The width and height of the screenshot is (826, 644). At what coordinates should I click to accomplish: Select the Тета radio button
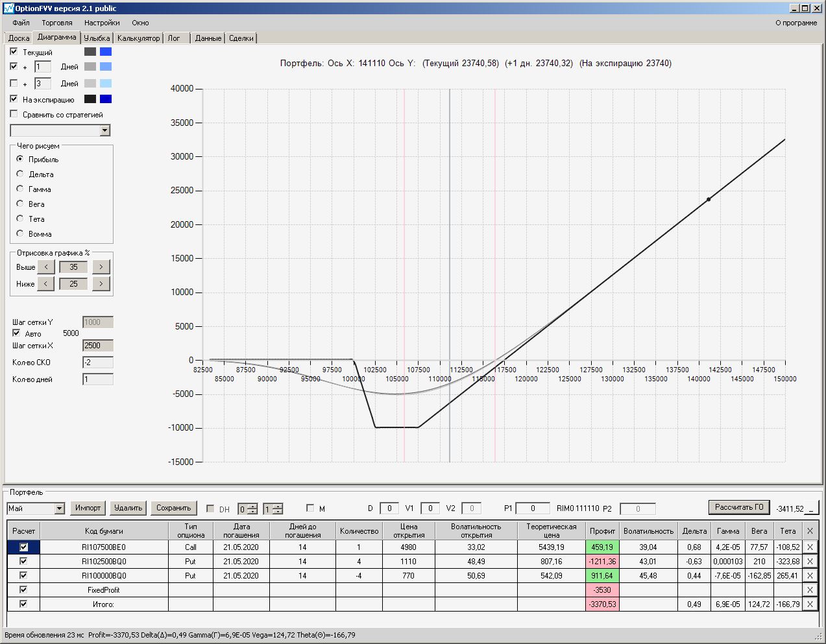click(x=20, y=219)
